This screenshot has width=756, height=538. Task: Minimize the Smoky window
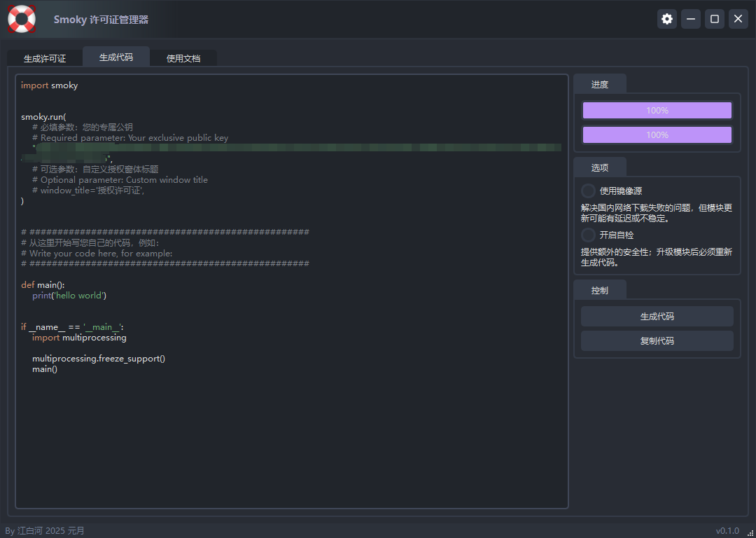click(x=691, y=19)
